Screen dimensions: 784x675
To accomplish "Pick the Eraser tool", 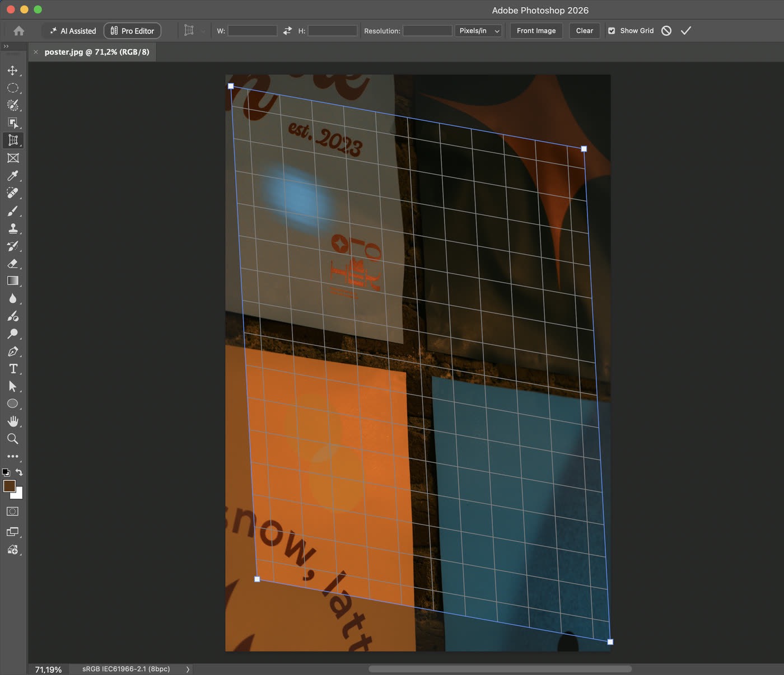I will pyautogui.click(x=12, y=264).
